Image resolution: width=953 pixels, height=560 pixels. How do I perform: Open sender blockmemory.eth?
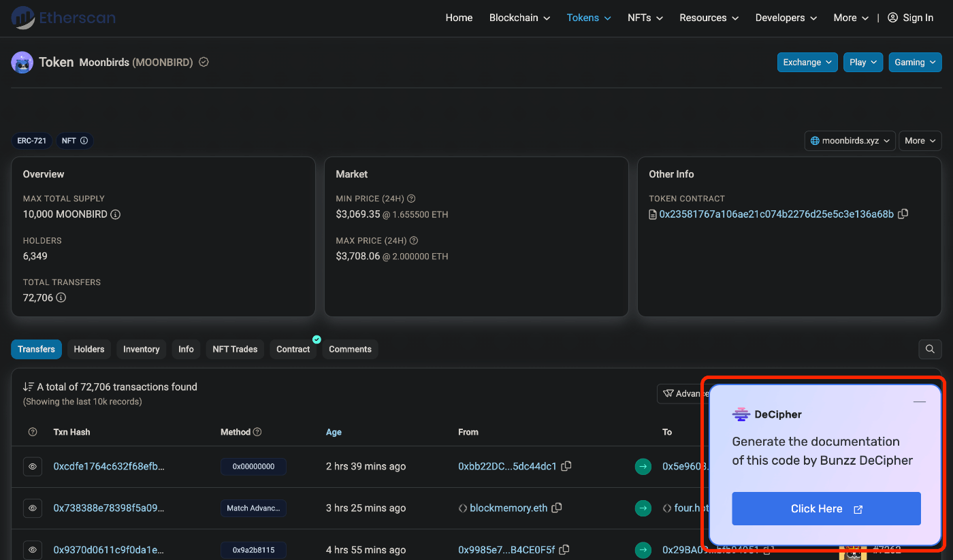(508, 508)
